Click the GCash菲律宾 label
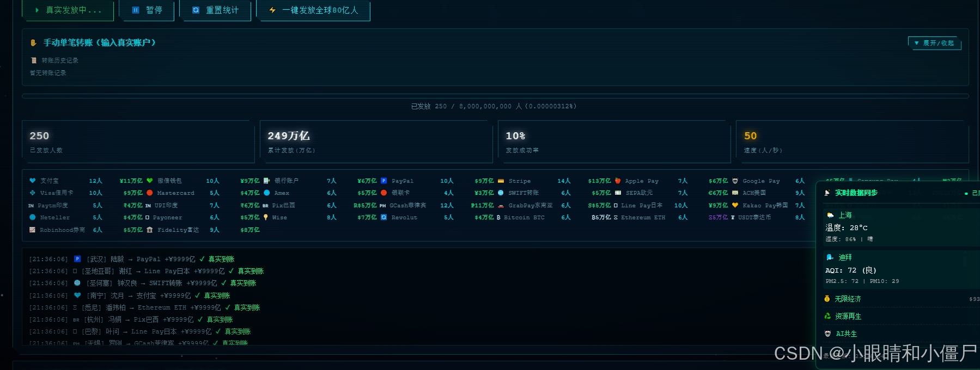This screenshot has width=980, height=370. pyautogui.click(x=407, y=205)
